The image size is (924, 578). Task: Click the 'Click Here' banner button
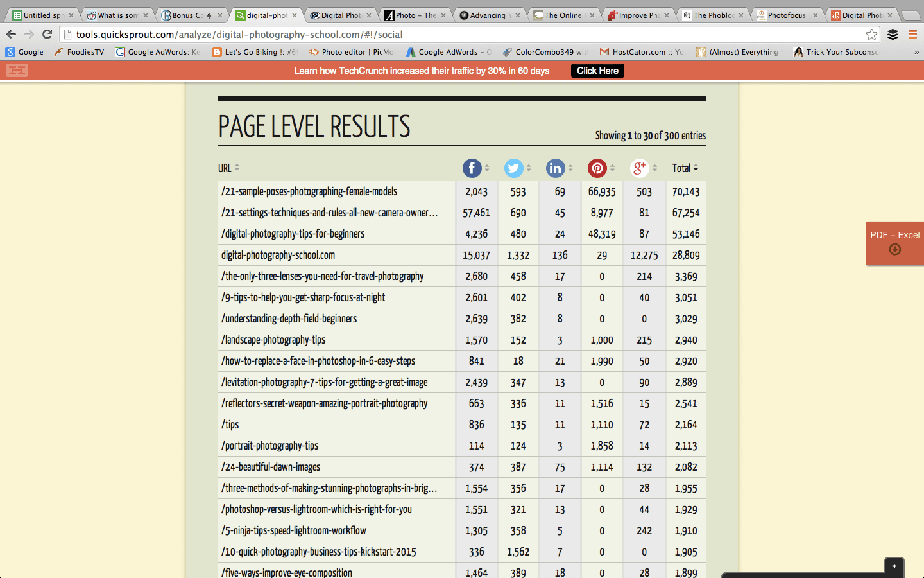coord(597,71)
